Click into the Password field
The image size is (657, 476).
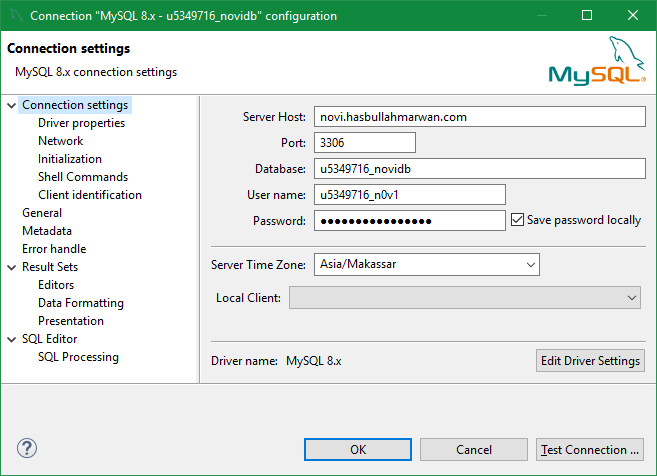[410, 220]
